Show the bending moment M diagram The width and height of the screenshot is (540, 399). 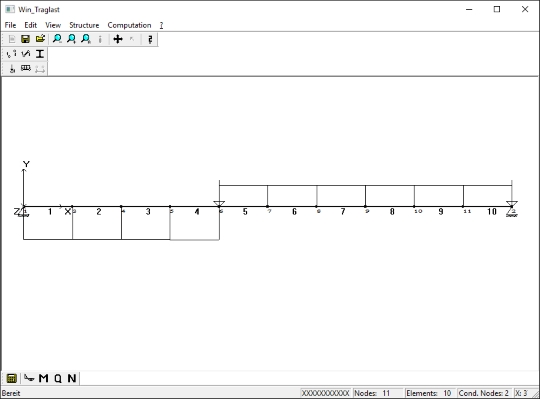click(x=43, y=378)
